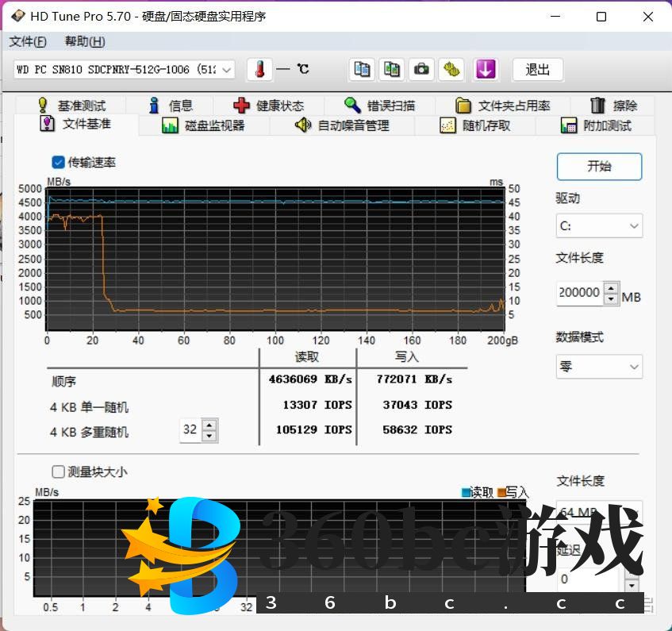Click the purple down-arrow minimize-to-tray icon
Viewport: 672px width, 631px height.
(486, 70)
